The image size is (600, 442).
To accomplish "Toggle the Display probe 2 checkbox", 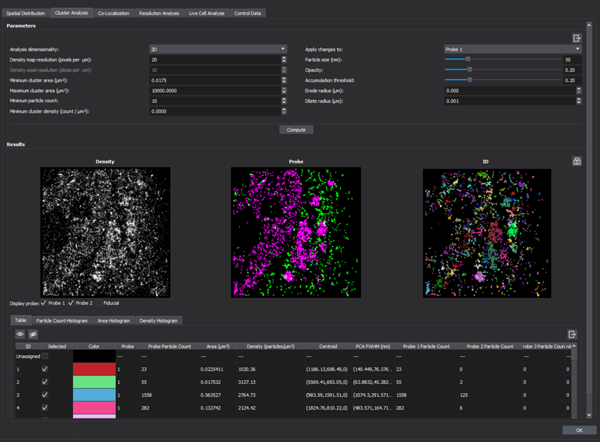I will click(x=71, y=303).
